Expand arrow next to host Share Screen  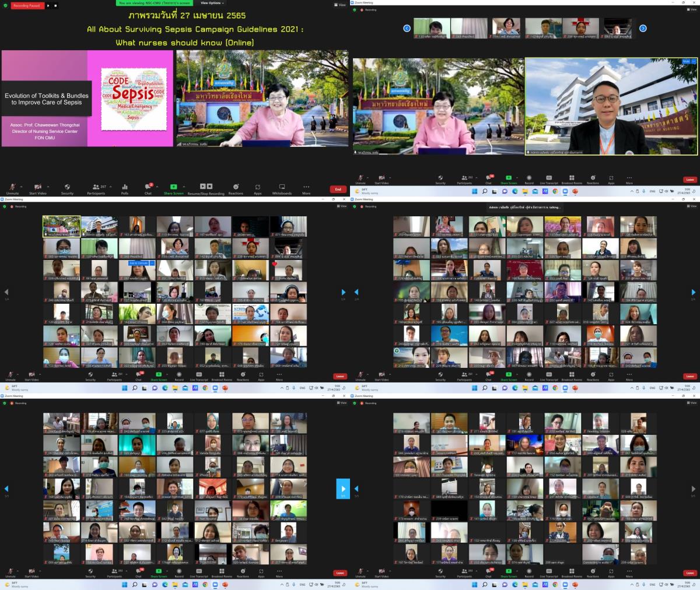click(184, 186)
